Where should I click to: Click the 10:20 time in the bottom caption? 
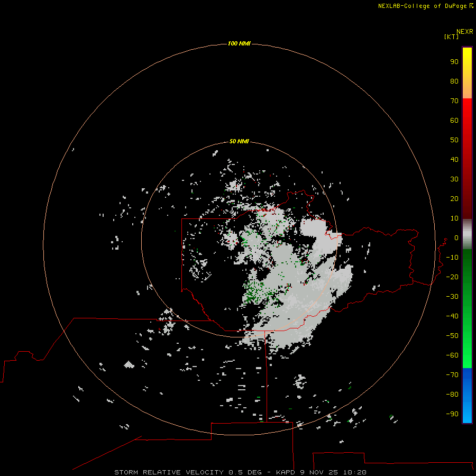point(354,472)
